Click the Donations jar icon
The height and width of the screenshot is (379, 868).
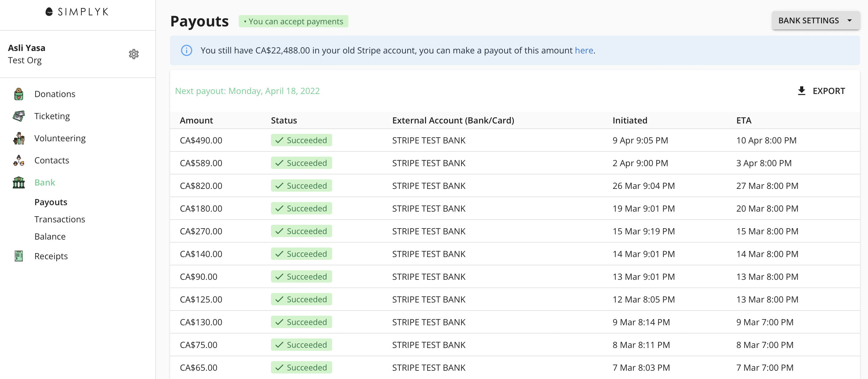coord(19,94)
